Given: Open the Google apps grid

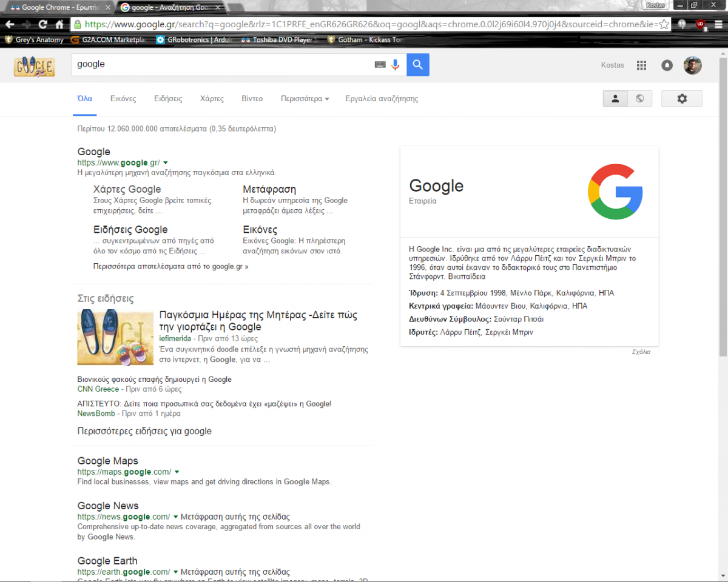Looking at the screenshot, I should coord(641,65).
